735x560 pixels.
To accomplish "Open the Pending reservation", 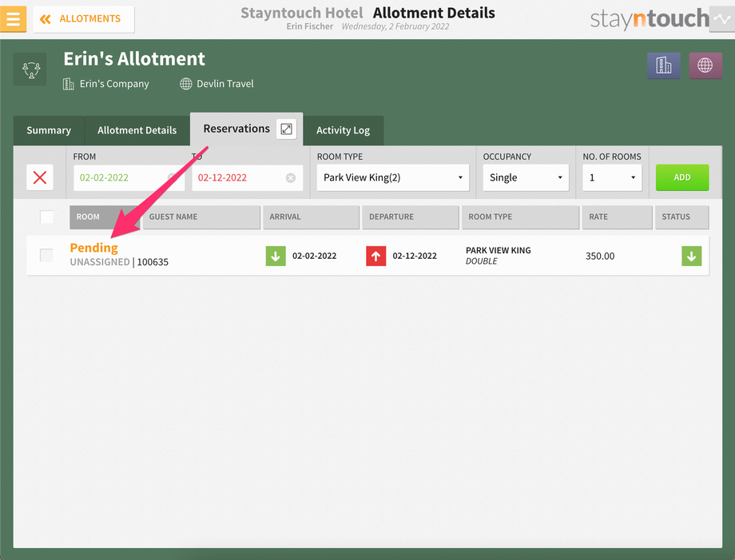I will click(x=93, y=248).
